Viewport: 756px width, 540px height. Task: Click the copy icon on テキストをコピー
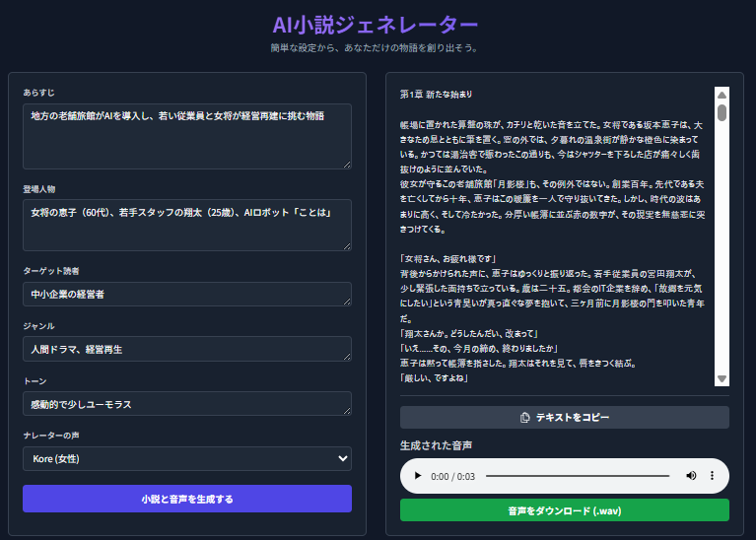click(x=524, y=418)
